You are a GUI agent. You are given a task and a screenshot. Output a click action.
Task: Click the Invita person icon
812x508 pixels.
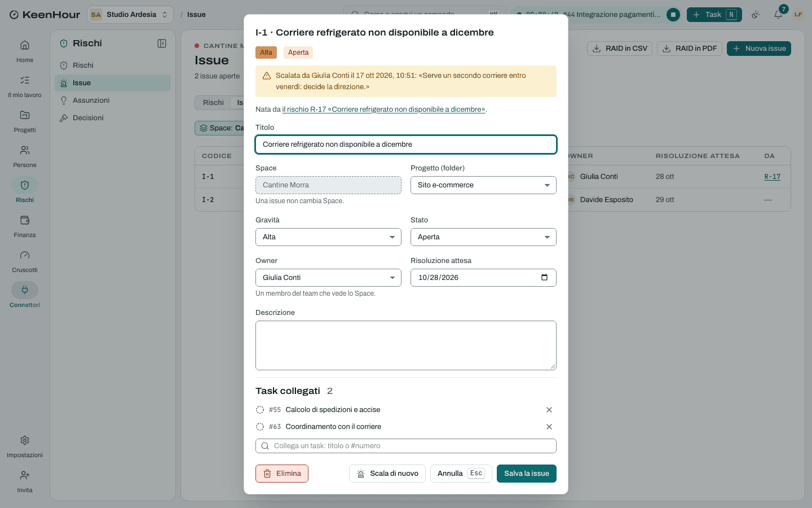pyautogui.click(x=25, y=475)
